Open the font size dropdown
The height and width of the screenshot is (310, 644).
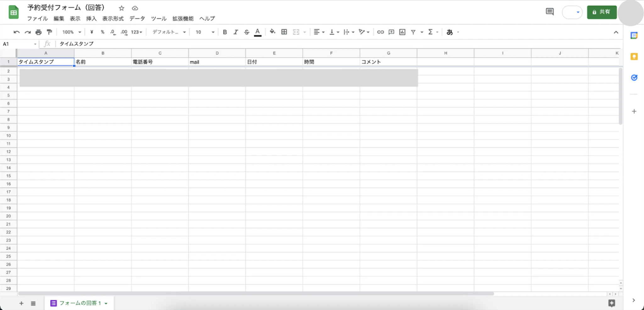(204, 32)
